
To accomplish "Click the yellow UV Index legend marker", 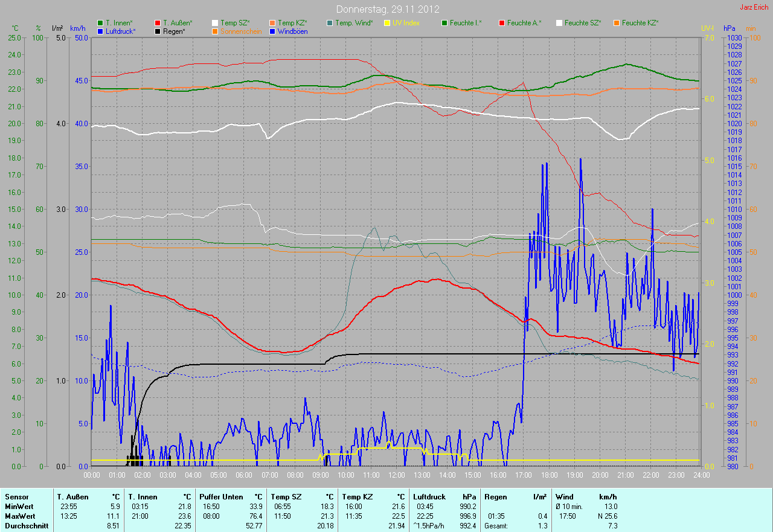I will point(387,23).
